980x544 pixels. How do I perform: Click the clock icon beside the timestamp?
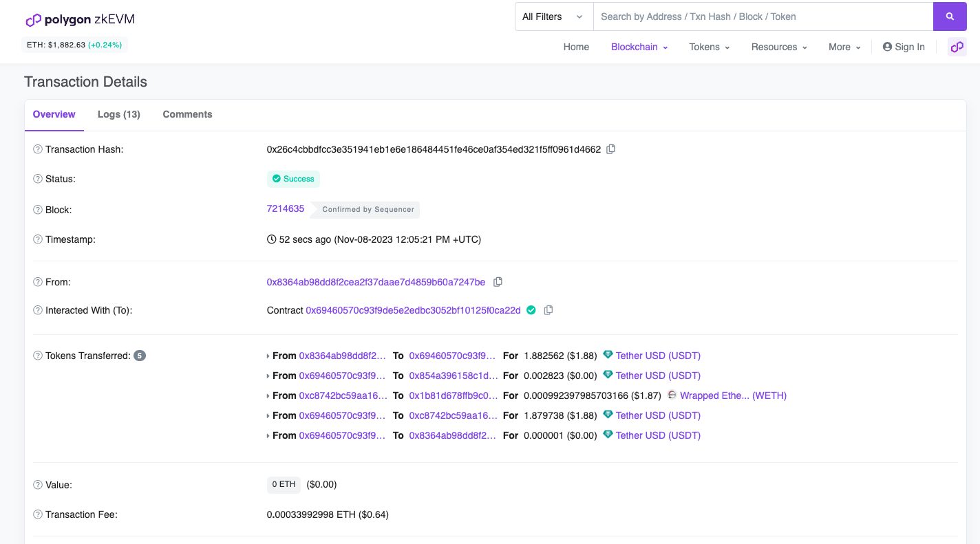[x=271, y=239]
